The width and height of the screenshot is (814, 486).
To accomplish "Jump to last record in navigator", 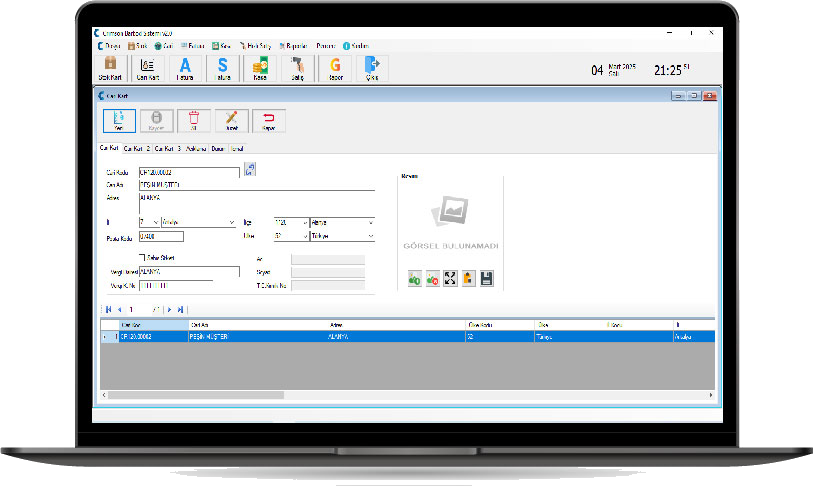I will (181, 310).
